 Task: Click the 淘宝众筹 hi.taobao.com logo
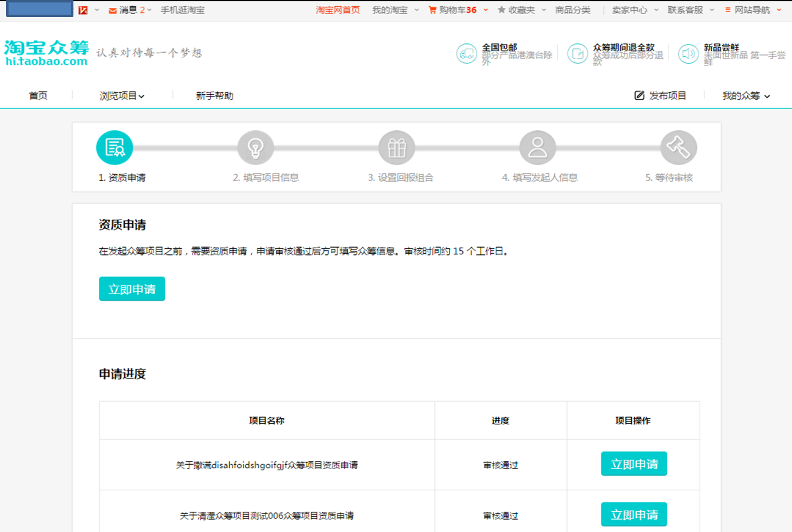click(x=46, y=53)
